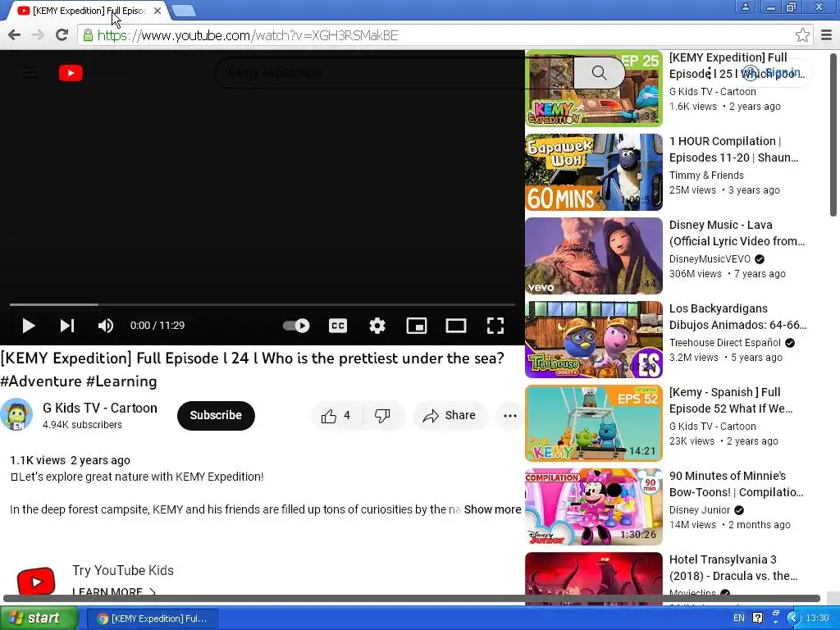Skip to next video button
This screenshot has height=630, width=840.
(67, 325)
